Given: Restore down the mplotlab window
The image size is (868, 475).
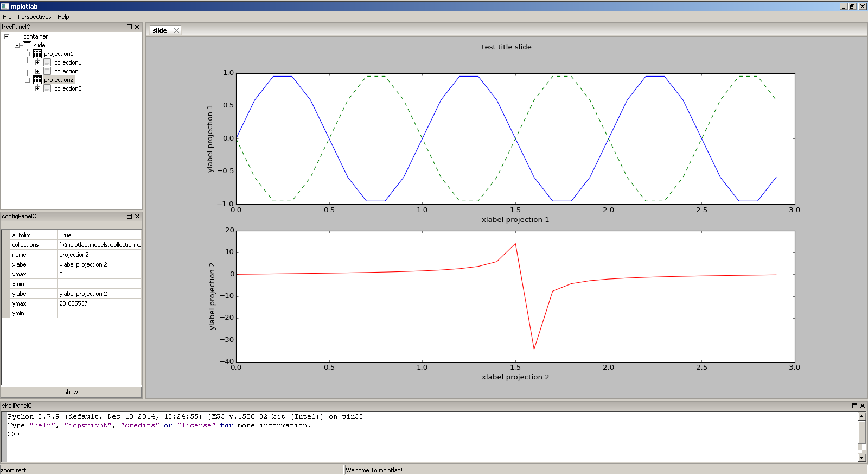Looking at the screenshot, I should 852,6.
